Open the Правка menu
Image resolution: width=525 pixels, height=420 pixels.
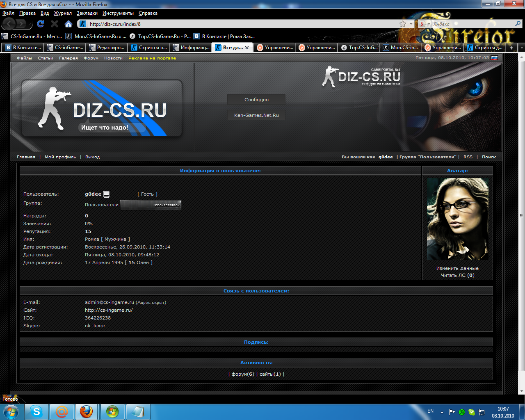27,13
